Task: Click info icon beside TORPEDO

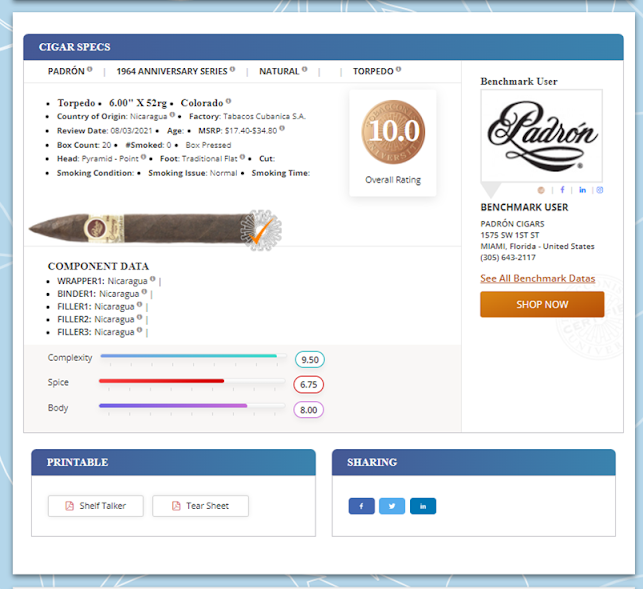Action: pos(399,69)
